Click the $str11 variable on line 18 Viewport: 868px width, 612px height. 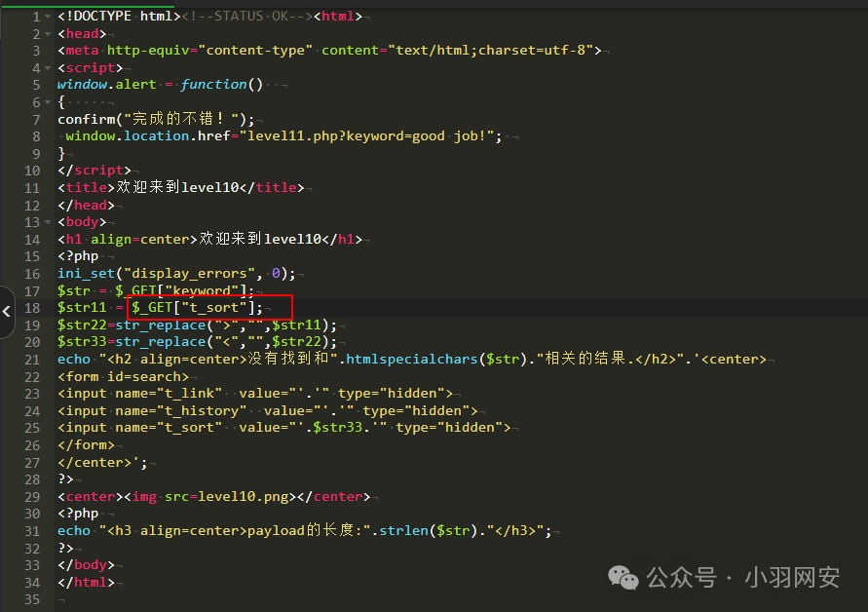[x=82, y=307]
